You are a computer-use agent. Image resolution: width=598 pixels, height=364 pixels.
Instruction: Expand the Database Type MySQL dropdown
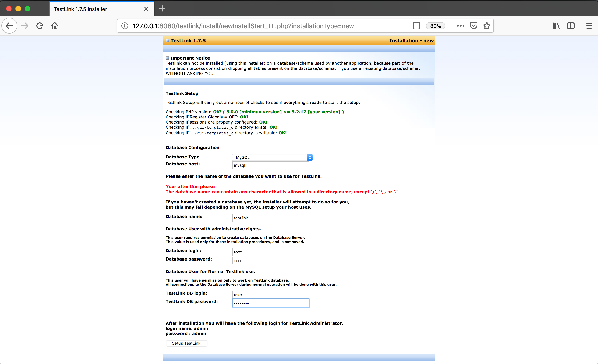pos(272,157)
